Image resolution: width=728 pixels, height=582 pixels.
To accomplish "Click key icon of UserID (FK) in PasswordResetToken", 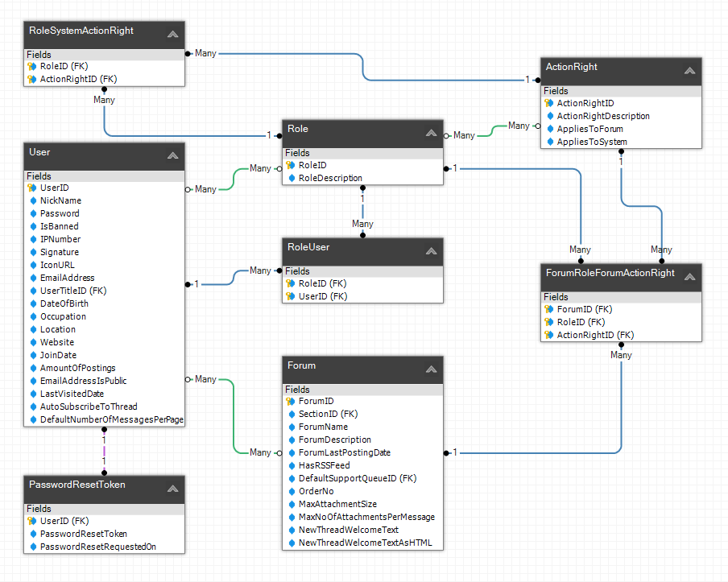I will 32,521.
